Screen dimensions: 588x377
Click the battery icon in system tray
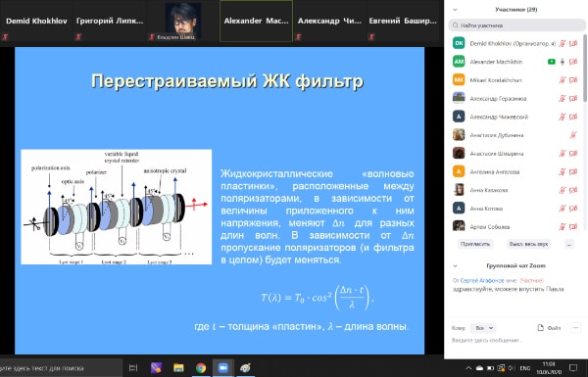[x=490, y=368]
